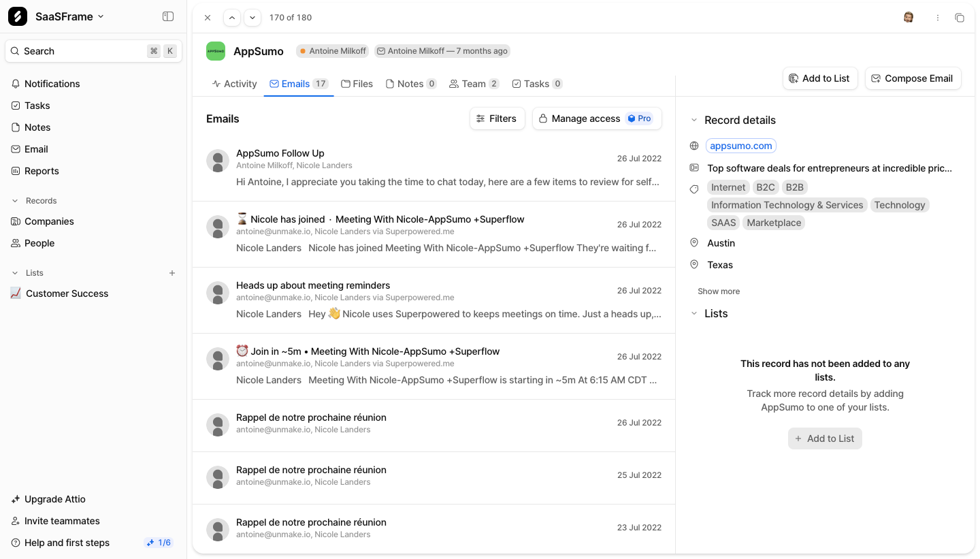
Task: Collapse the Record details section
Action: pyautogui.click(x=694, y=121)
